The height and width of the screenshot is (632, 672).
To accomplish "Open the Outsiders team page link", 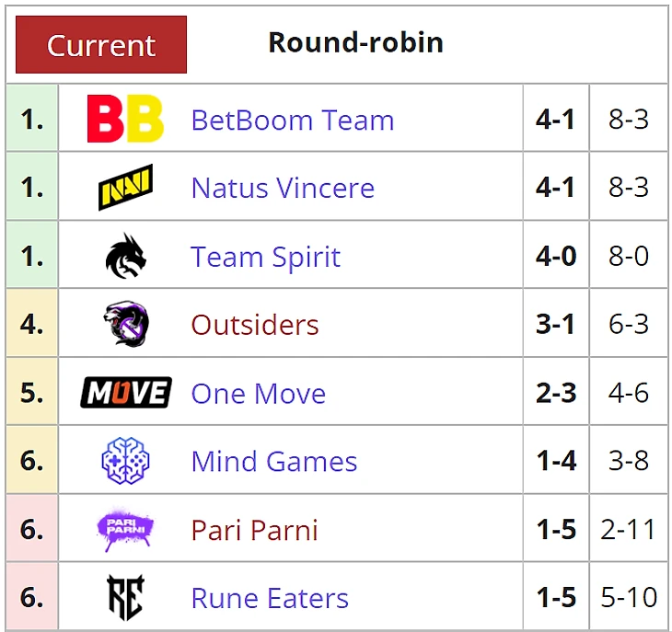I will (255, 325).
